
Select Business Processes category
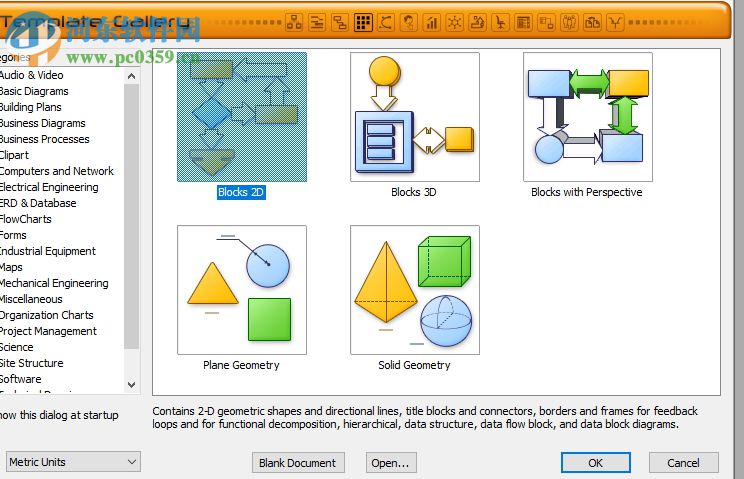click(x=44, y=139)
